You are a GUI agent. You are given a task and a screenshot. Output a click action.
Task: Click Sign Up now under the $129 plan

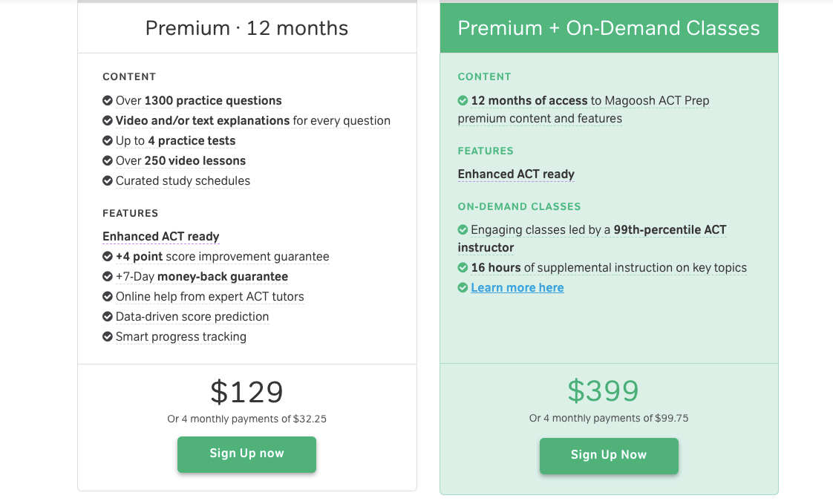[246, 454]
